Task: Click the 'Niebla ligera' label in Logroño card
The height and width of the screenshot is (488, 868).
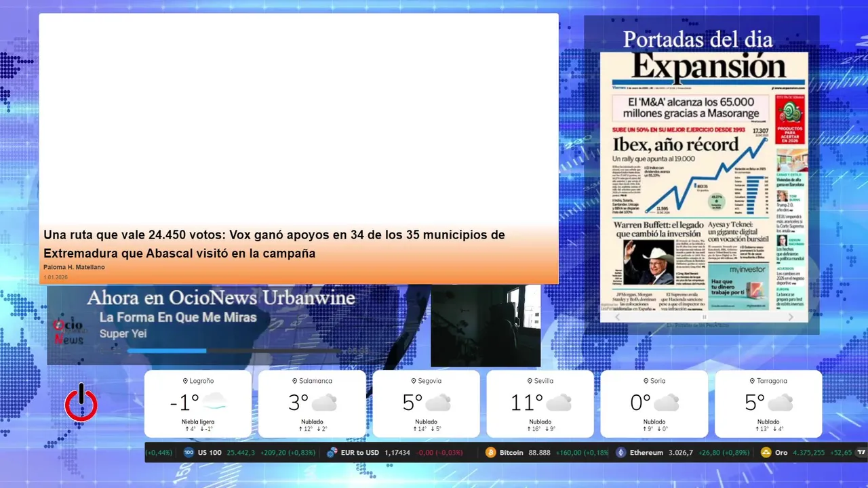Action: 198,422
